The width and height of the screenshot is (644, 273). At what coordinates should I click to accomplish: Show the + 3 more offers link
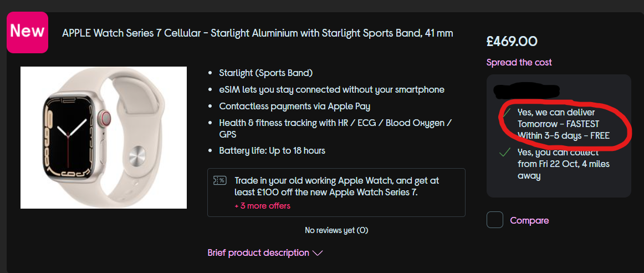click(262, 206)
